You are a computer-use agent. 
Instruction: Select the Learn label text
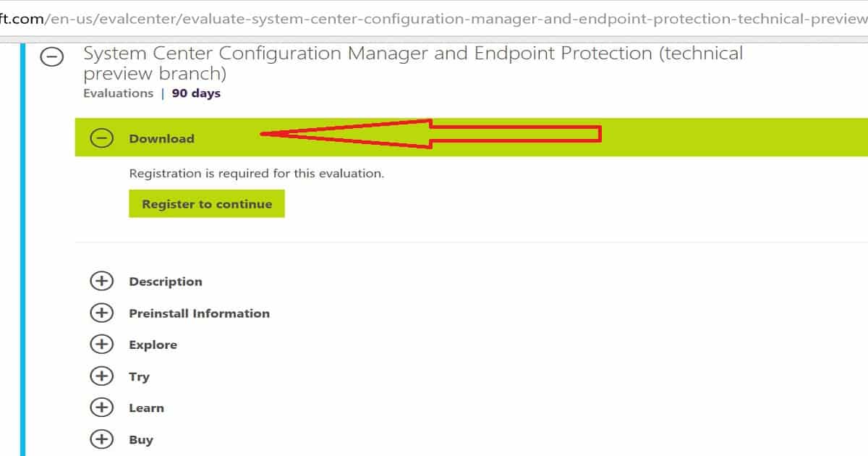(146, 408)
